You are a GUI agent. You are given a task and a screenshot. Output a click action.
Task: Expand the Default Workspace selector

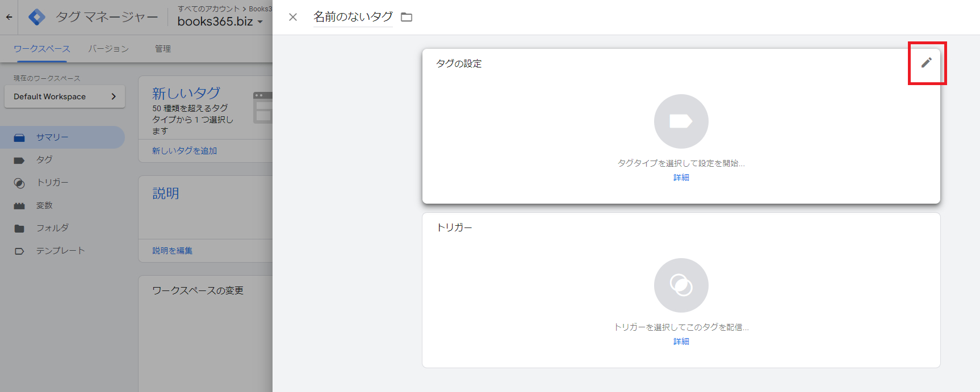(65, 96)
